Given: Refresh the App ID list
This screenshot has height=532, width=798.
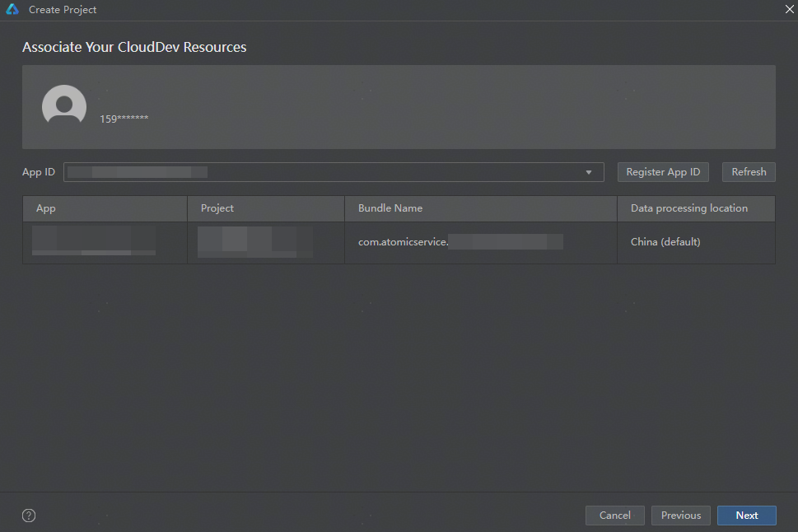Looking at the screenshot, I should click(749, 172).
